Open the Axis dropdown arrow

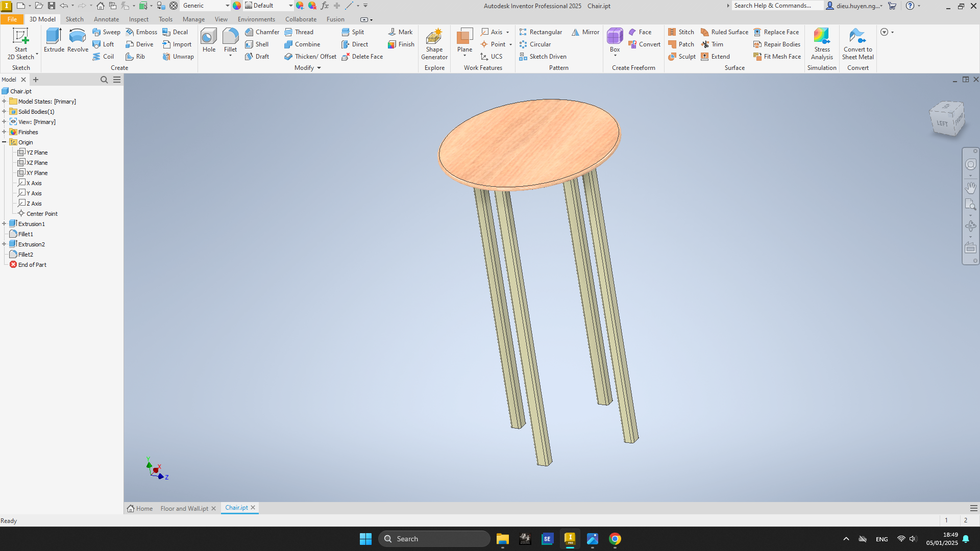[x=507, y=32]
